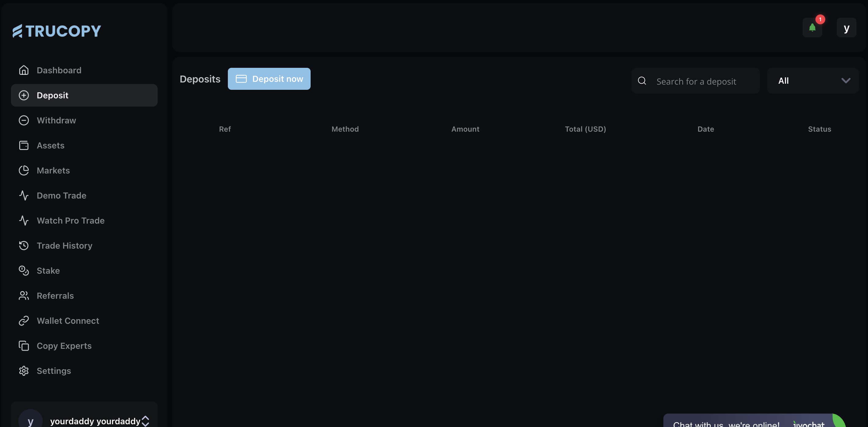Viewport: 868px width, 427px height.
Task: Open the Assets wallet icon
Action: [x=24, y=145]
